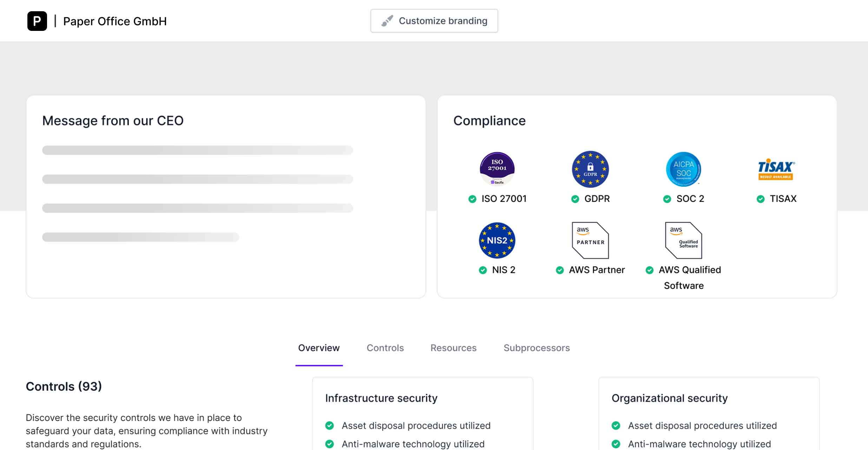Click the NIS2 badge icon
The height and width of the screenshot is (450, 868).
tap(497, 240)
